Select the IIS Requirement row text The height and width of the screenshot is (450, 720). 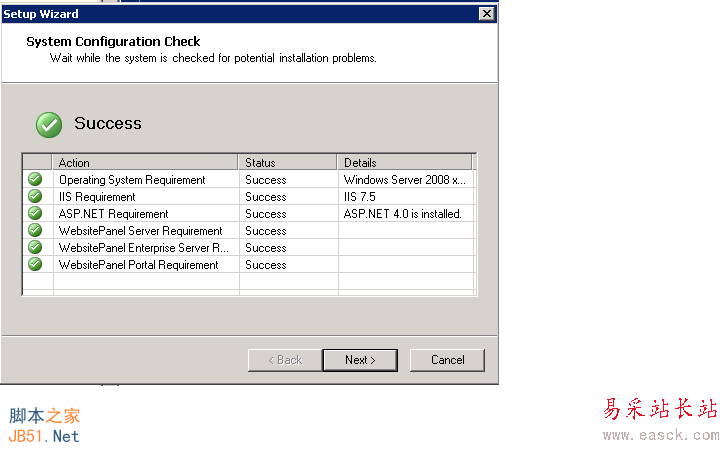tap(97, 197)
